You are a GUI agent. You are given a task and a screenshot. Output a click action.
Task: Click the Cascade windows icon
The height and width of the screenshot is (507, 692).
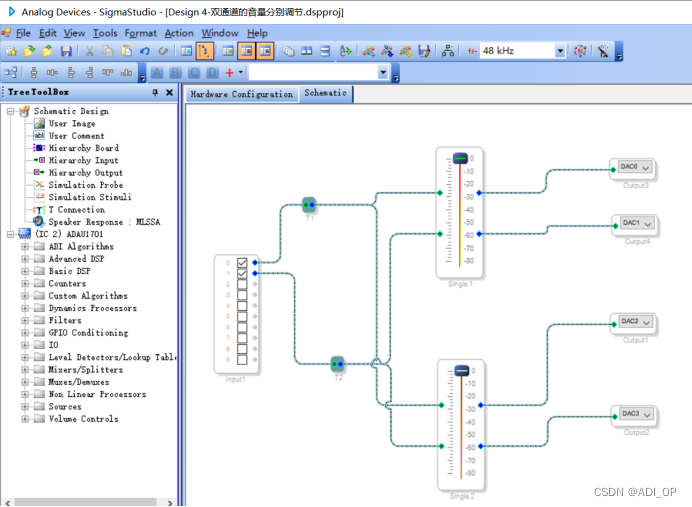[289, 51]
